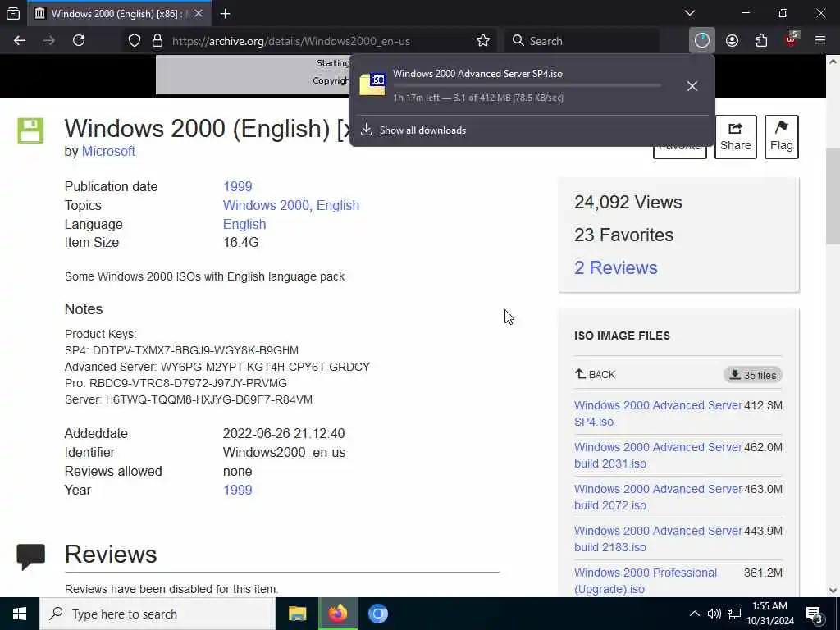840x630 pixels.
Task: Open the Firefox account icon
Action: click(732, 41)
